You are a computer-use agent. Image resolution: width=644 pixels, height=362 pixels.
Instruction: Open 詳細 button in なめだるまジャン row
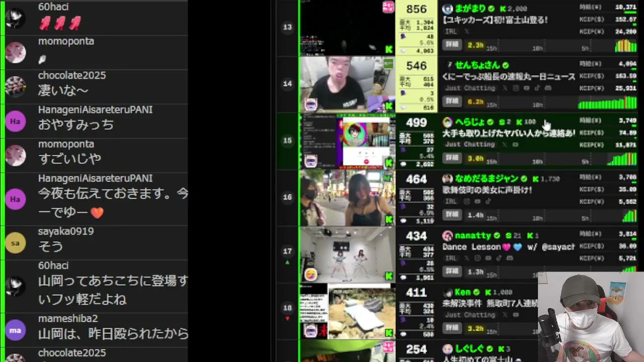[x=452, y=215]
